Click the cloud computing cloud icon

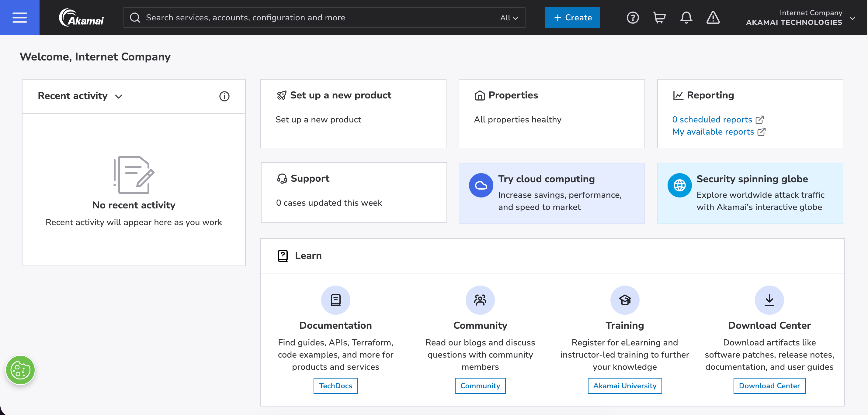pyautogui.click(x=481, y=185)
